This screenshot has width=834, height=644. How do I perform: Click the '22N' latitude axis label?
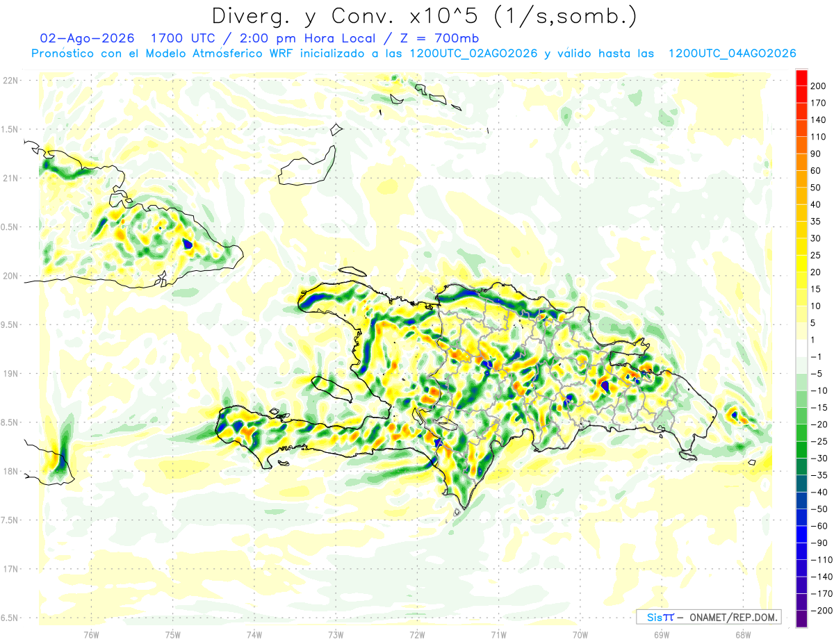click(x=10, y=81)
